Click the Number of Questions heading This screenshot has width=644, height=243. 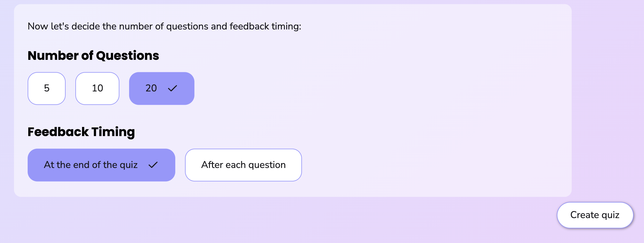coord(93,55)
